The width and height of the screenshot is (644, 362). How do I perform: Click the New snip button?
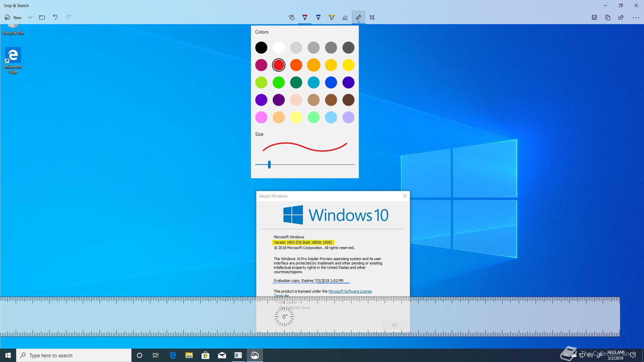click(13, 17)
